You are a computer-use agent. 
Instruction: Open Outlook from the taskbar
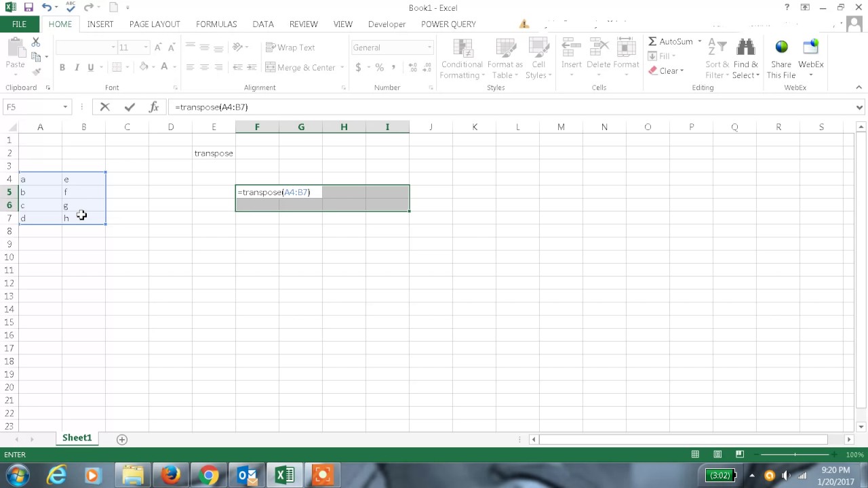pos(247,475)
